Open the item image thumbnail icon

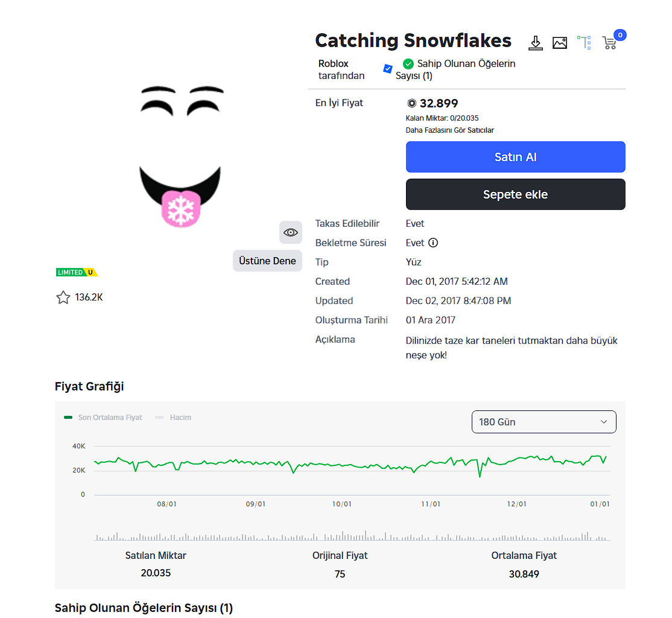point(560,43)
